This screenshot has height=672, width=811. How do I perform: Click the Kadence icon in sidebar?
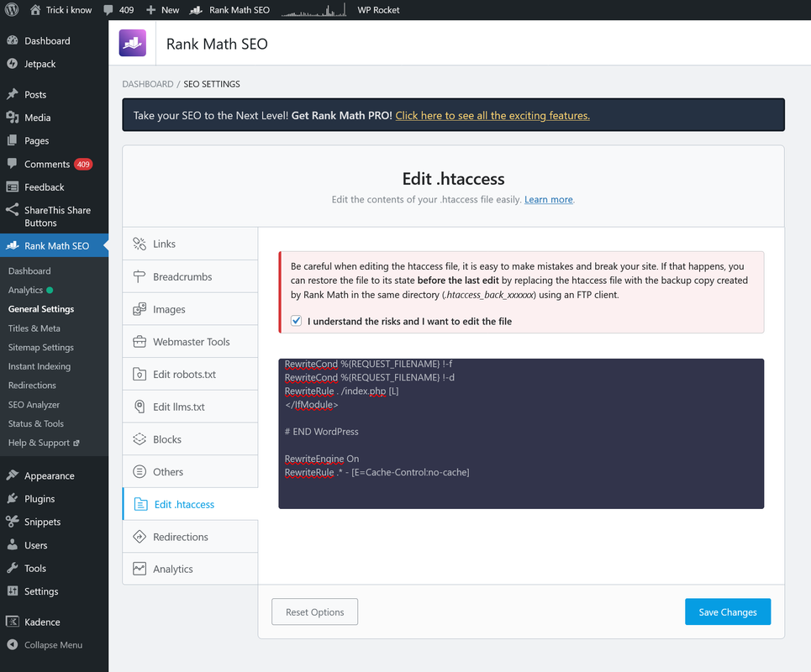point(13,622)
